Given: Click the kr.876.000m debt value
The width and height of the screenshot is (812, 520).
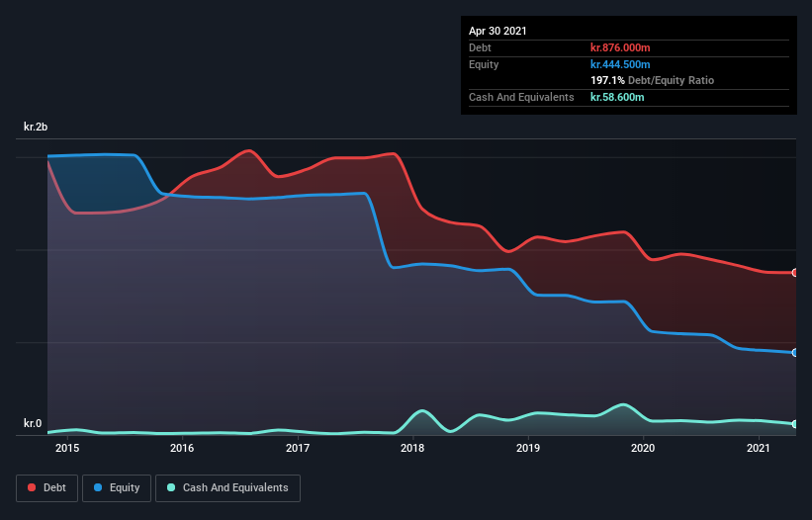Looking at the screenshot, I should click(x=620, y=47).
